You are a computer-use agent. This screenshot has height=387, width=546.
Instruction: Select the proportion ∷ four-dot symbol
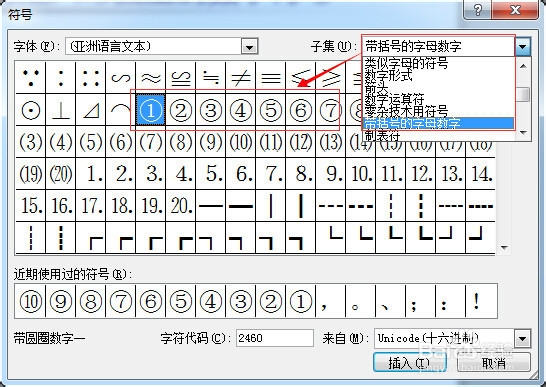[x=91, y=78]
